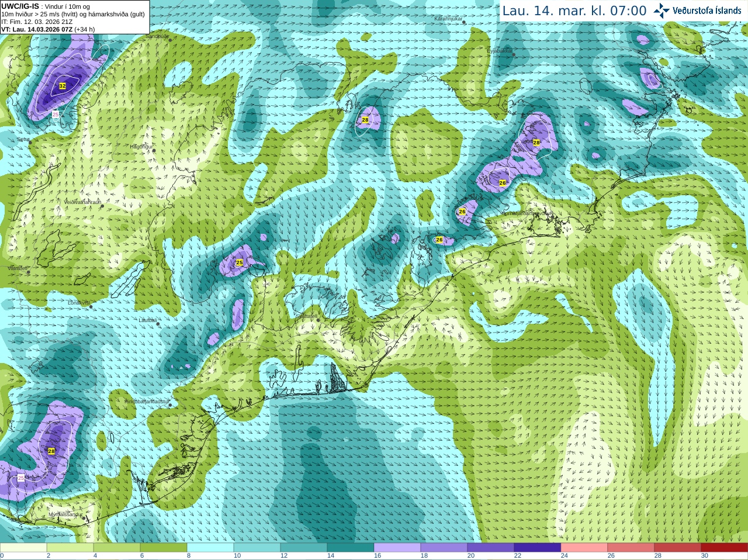Image resolution: width=748 pixels, height=560 pixels.
Task: Click the Veiðivatnahraun station label
Action: tap(82, 202)
